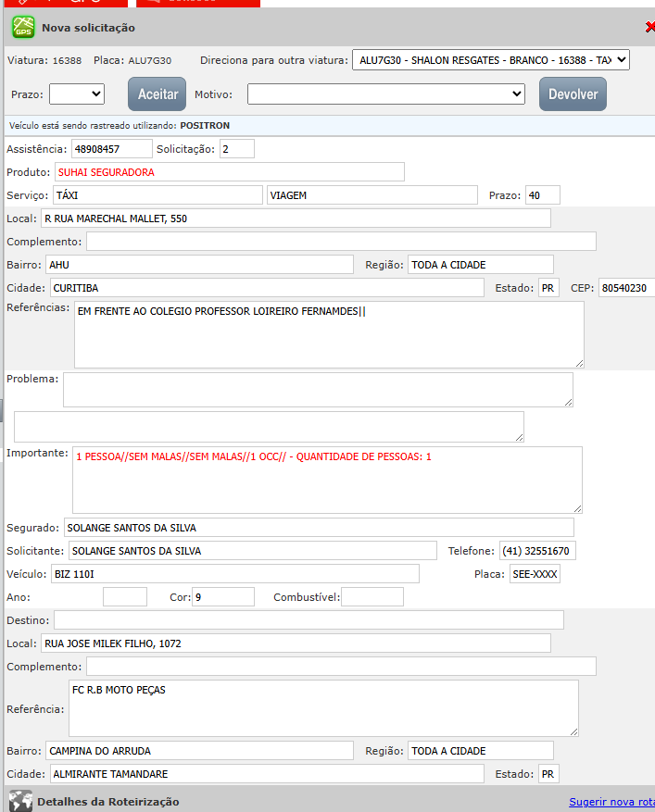
Task: Click the Devolver button
Action: point(573,94)
